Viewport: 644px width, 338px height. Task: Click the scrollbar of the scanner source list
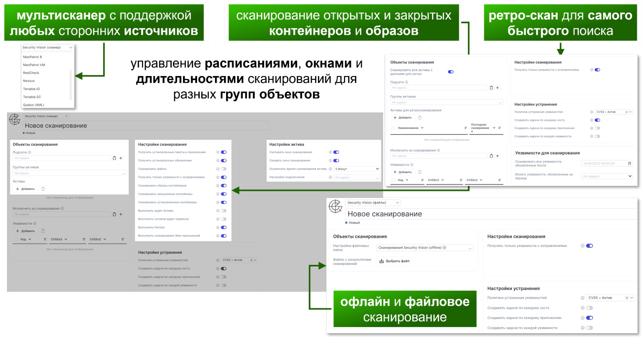[x=71, y=84]
